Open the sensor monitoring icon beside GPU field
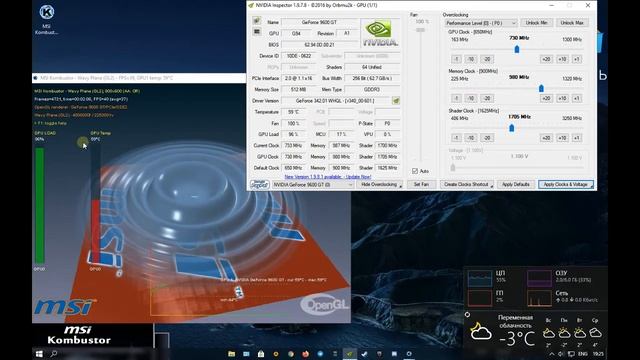 257,32
